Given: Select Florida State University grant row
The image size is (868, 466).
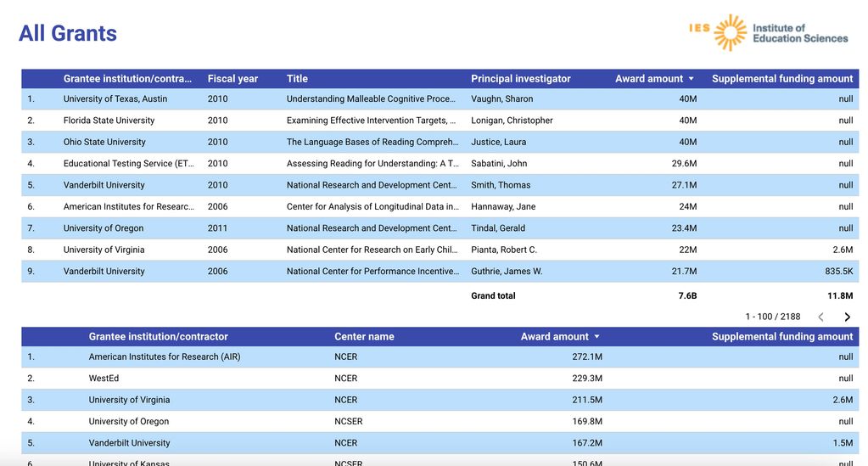Looking at the screenshot, I should tap(109, 121).
